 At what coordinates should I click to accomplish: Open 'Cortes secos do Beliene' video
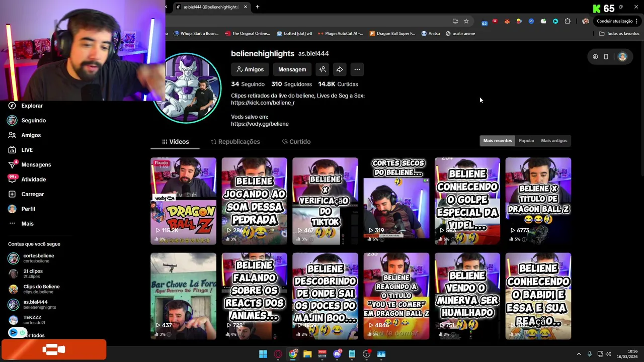tap(396, 201)
